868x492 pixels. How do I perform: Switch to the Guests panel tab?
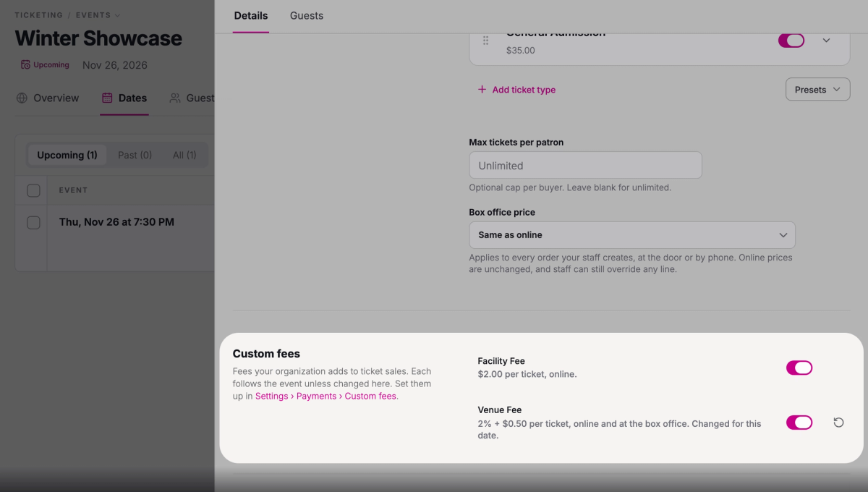pos(307,15)
